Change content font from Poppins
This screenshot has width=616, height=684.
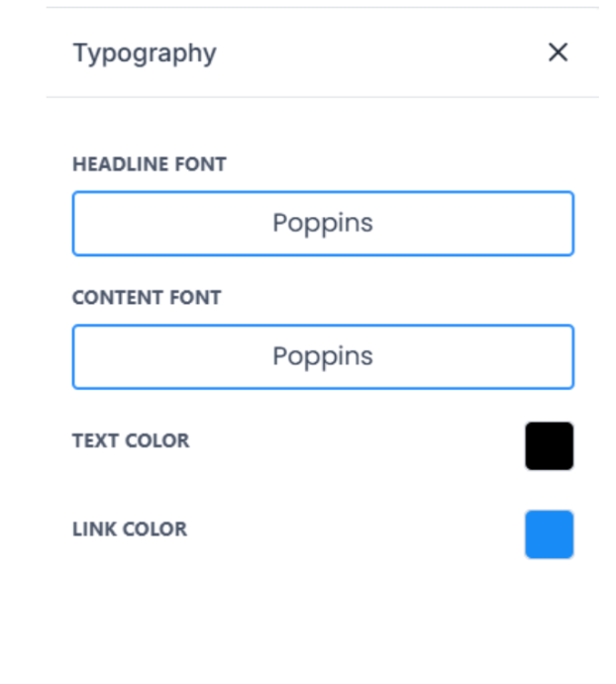323,357
